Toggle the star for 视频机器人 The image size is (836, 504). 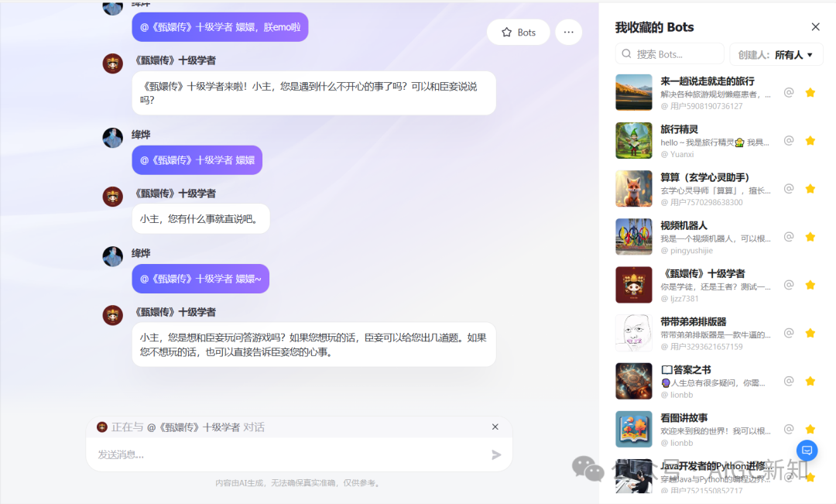pyautogui.click(x=810, y=237)
